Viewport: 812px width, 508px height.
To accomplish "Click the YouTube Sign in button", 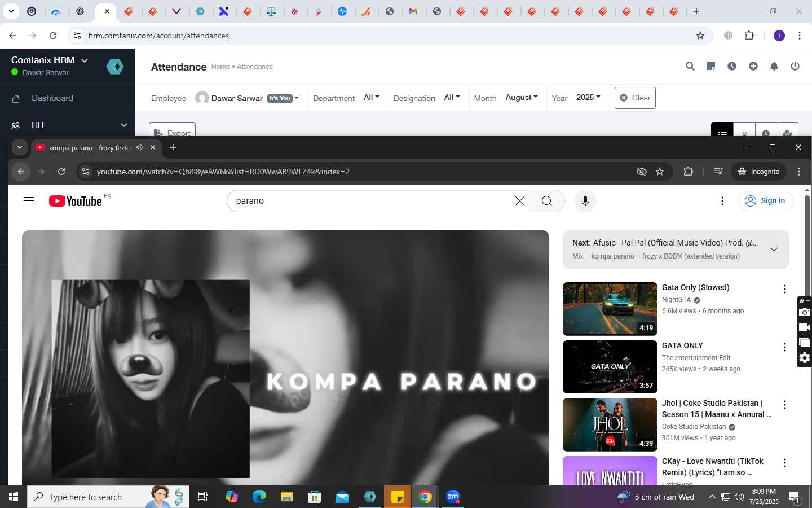I will click(766, 200).
